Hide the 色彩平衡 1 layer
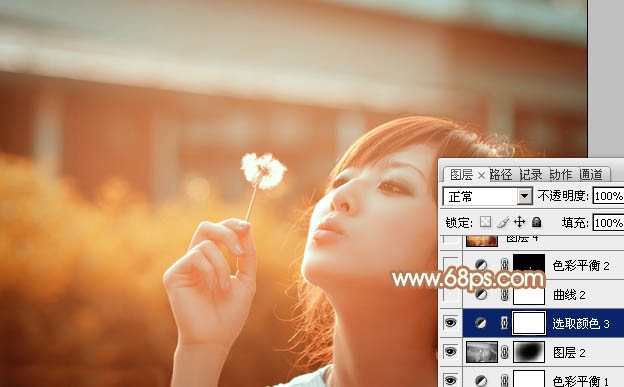624x387 pixels. point(450,380)
